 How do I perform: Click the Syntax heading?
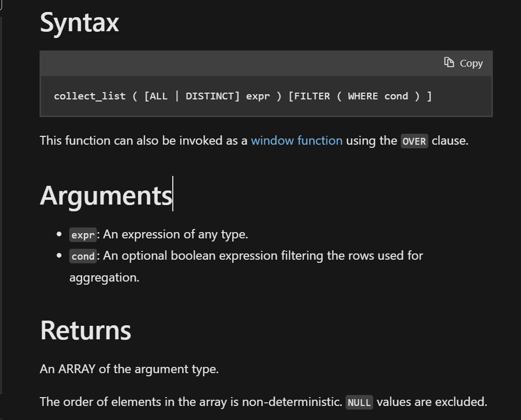tap(79, 22)
